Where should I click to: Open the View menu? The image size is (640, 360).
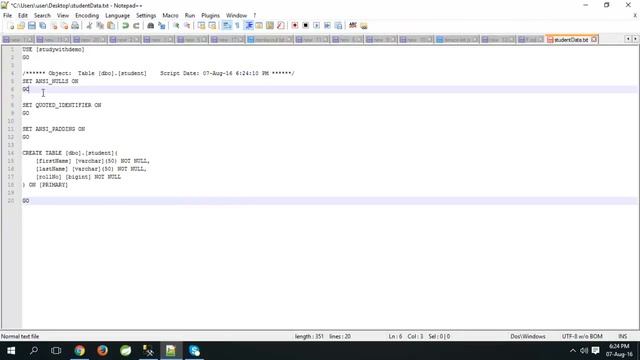click(63, 16)
